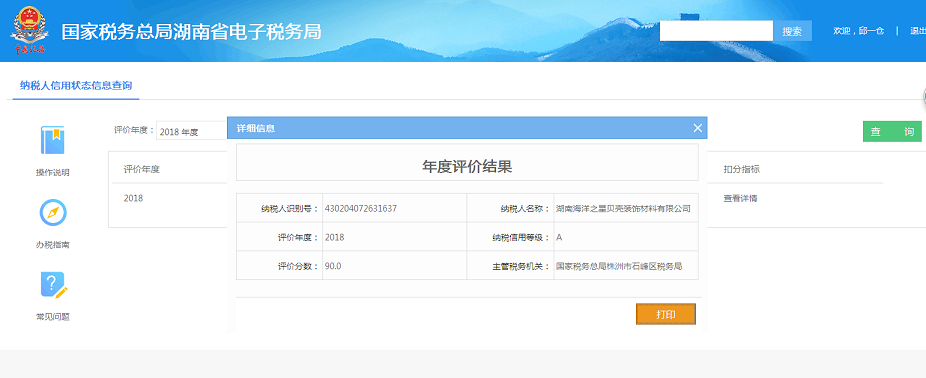Open the 常见问题 question mark icon
This screenshot has height=378, width=926.
pos(54,285)
